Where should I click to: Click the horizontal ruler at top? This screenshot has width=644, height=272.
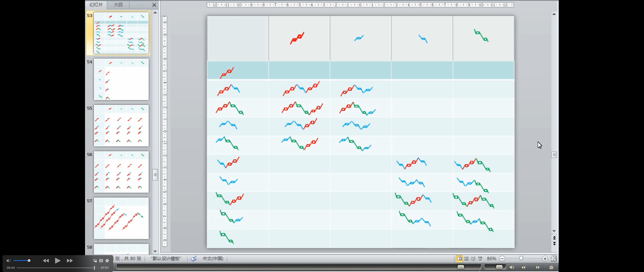[360, 5]
